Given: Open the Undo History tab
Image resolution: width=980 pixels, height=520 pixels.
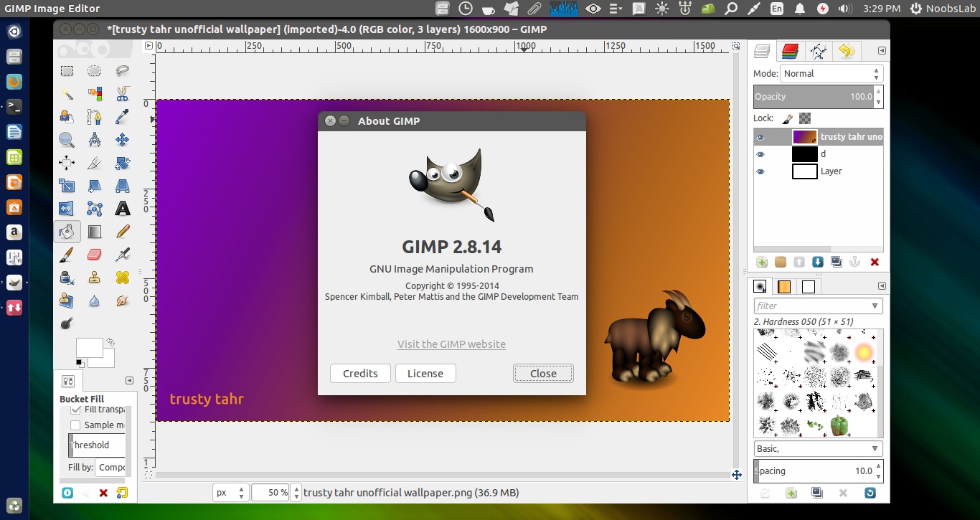Looking at the screenshot, I should click(x=846, y=51).
